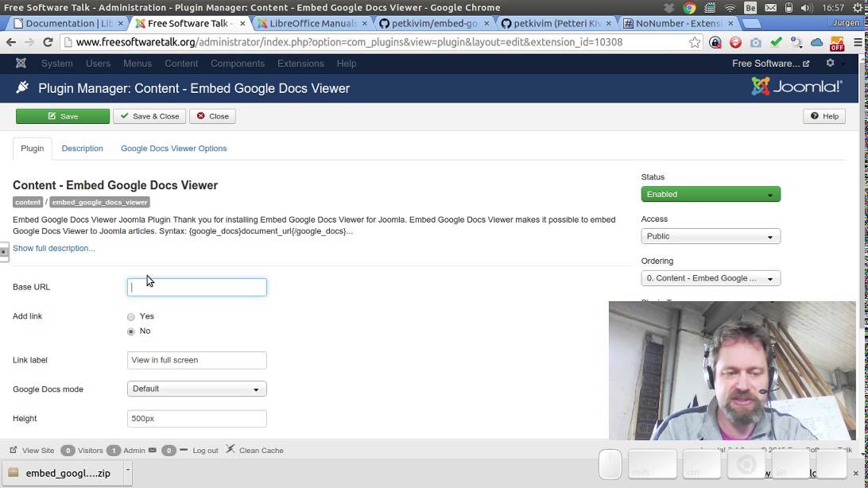
Task: Click the Help button at right
Action: click(824, 116)
